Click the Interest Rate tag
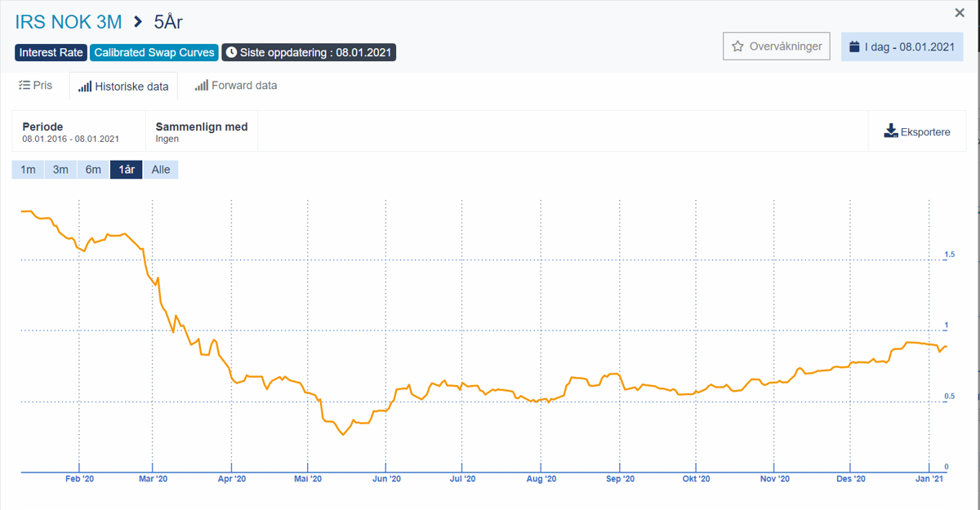The width and height of the screenshot is (980, 510). [51, 52]
